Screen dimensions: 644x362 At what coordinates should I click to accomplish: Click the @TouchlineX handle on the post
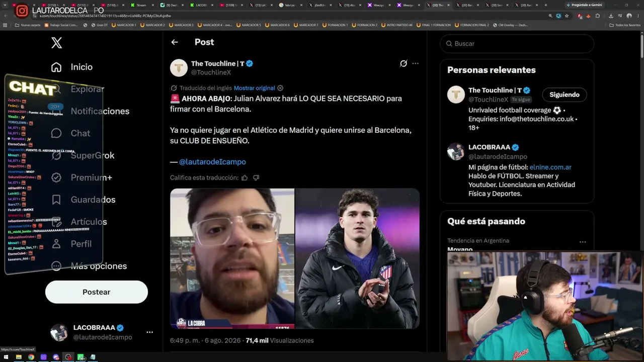211,72
